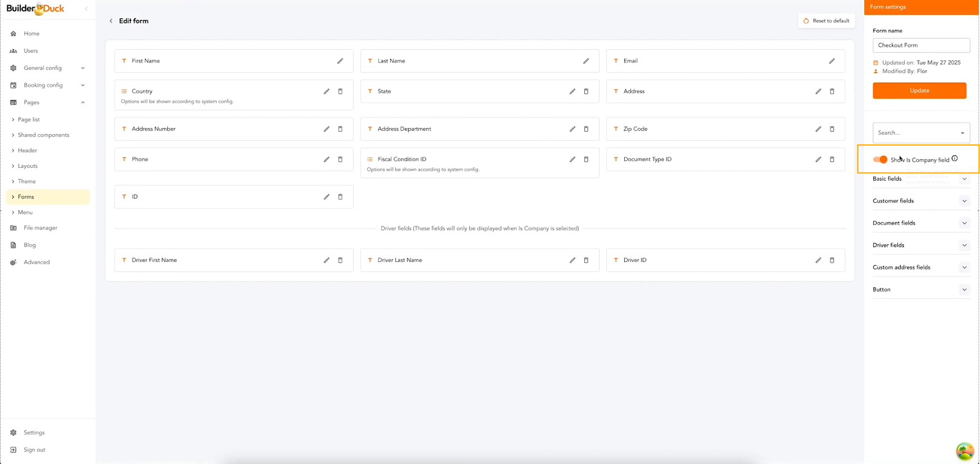Expand the Basic fields section
Screen dimensions: 980x464
[964, 179]
